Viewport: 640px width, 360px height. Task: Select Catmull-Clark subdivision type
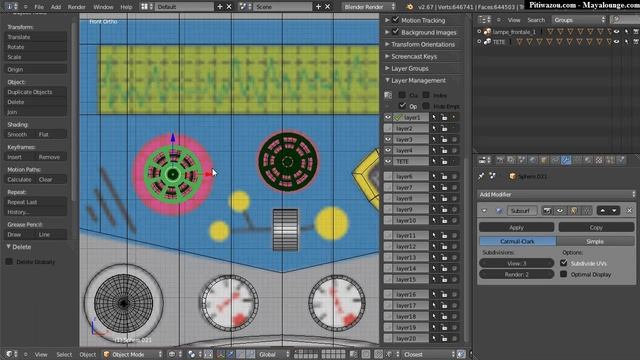(x=517, y=241)
